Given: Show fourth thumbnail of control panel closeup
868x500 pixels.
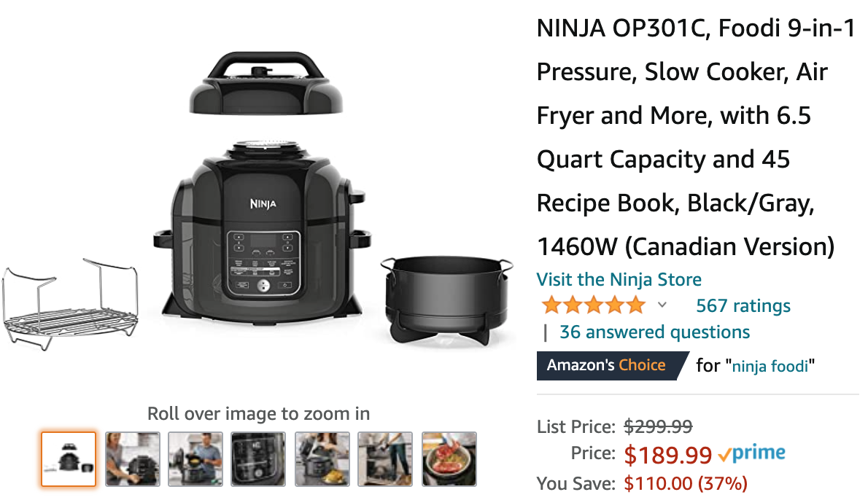Looking at the screenshot, I should (x=258, y=459).
